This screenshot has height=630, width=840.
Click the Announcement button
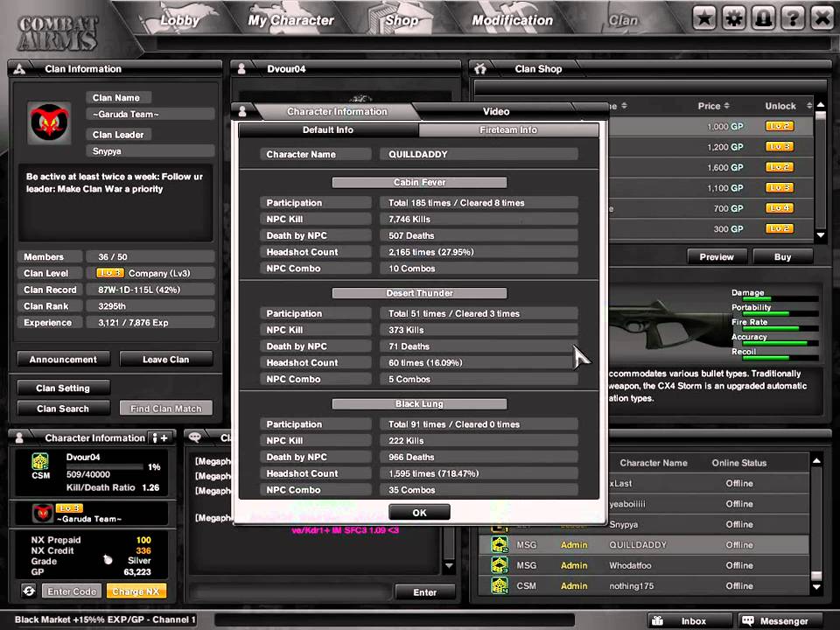(x=63, y=360)
